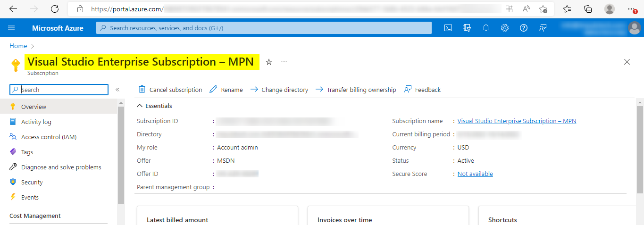Click Cancel subscription button
Screen dimensions: 644x225
[170, 90]
